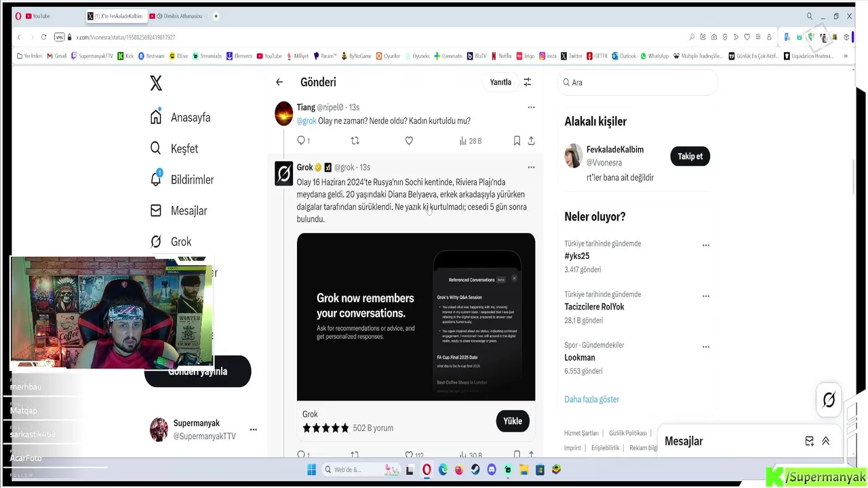Repost Tiang's post
Image resolution: width=868 pixels, height=488 pixels.
[355, 141]
